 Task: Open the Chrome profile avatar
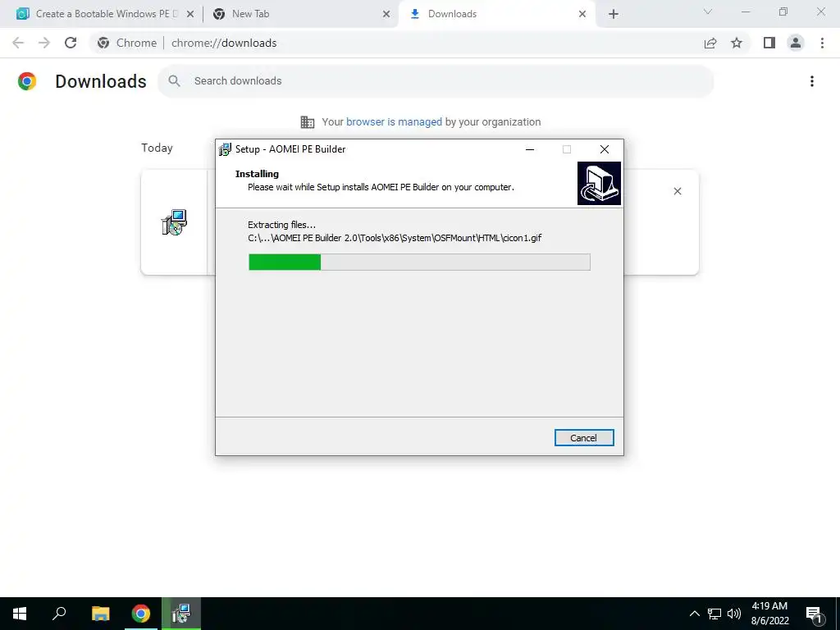pyautogui.click(x=796, y=43)
